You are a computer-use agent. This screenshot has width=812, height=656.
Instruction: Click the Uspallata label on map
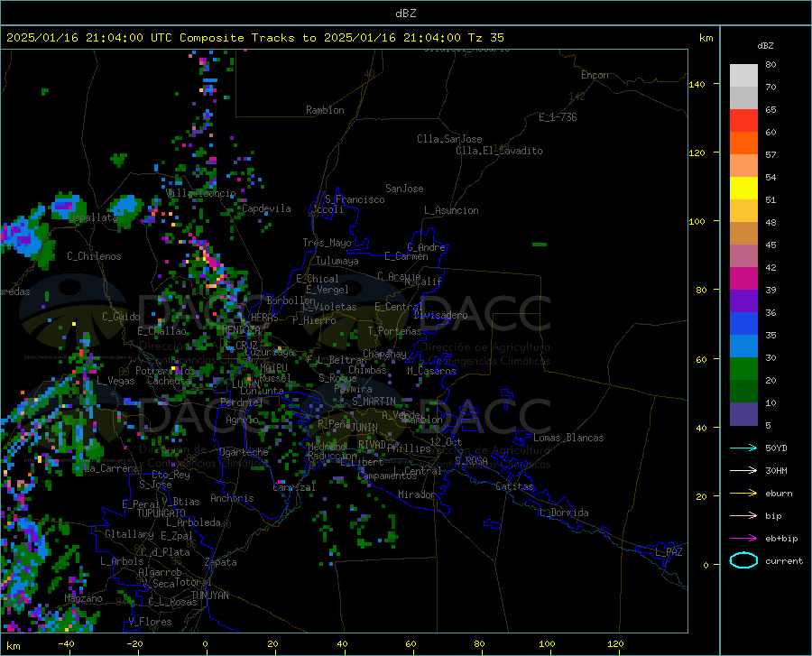[93, 217]
